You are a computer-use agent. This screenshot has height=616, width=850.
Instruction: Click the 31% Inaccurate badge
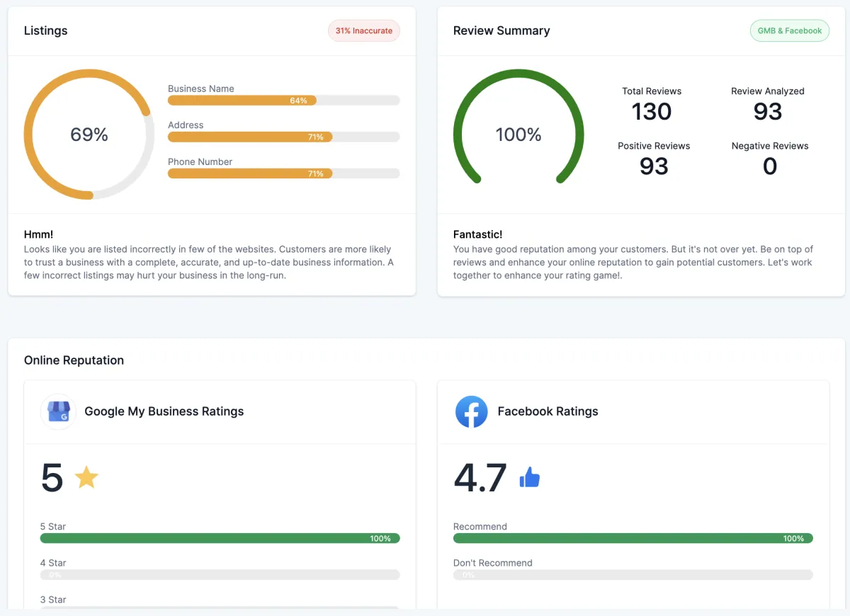tap(364, 30)
